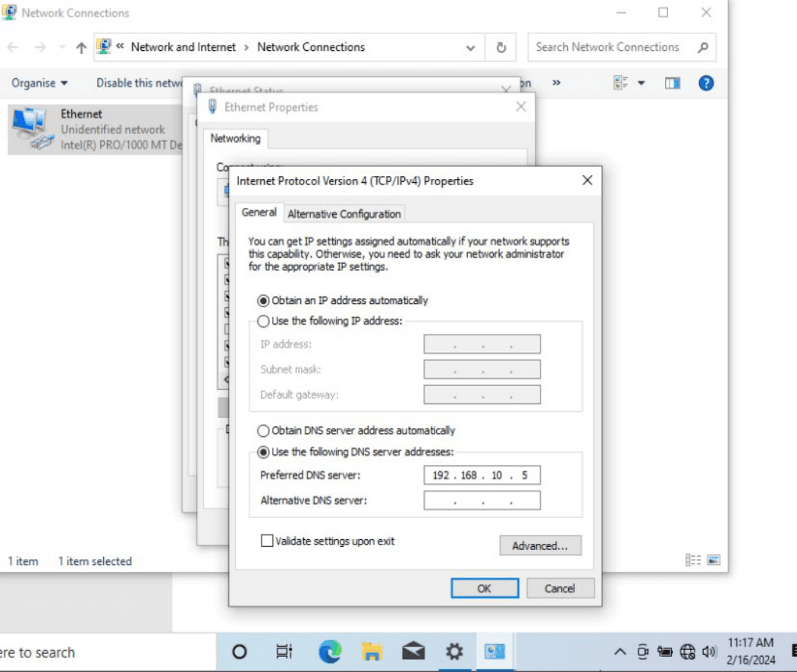Viewport: 797px width, 672px height.
Task: Show hidden system tray icons
Action: 620,652
